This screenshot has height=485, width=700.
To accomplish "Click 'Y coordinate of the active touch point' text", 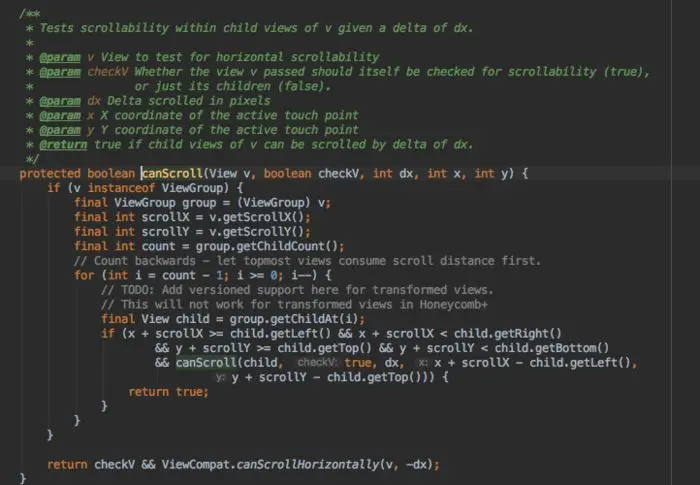I will click(x=229, y=130).
